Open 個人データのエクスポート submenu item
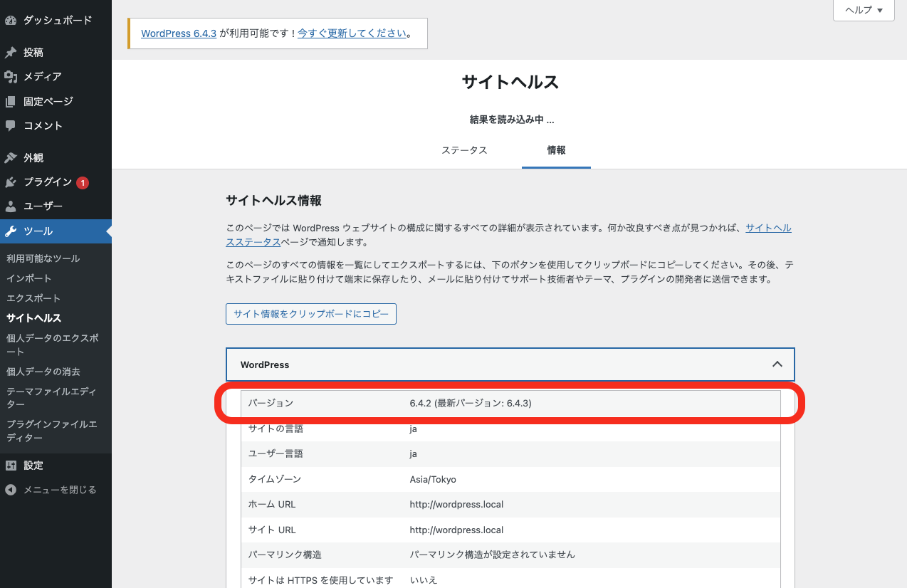 point(53,345)
